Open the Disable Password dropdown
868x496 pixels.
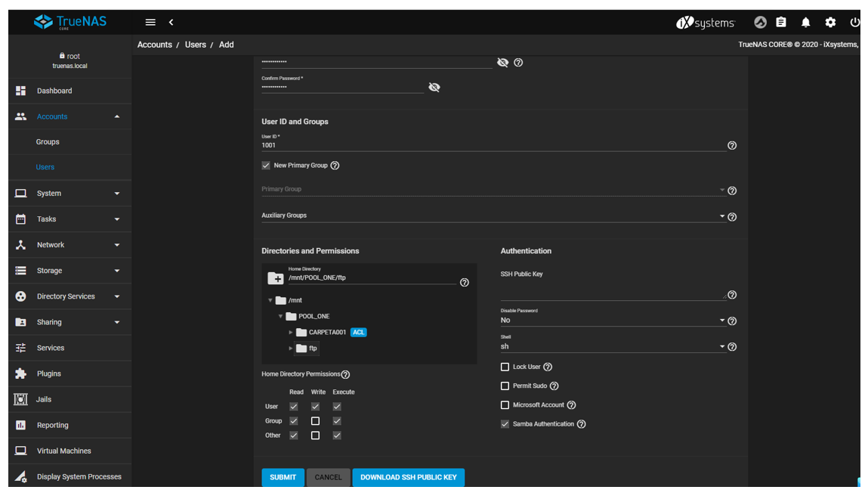pyautogui.click(x=613, y=320)
